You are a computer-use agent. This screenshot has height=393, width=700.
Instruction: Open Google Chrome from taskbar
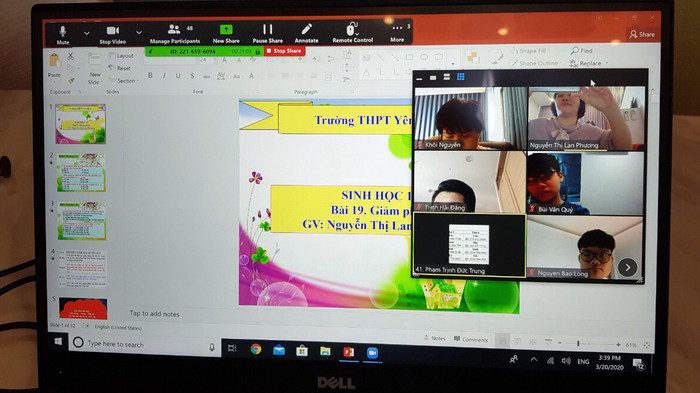point(256,349)
